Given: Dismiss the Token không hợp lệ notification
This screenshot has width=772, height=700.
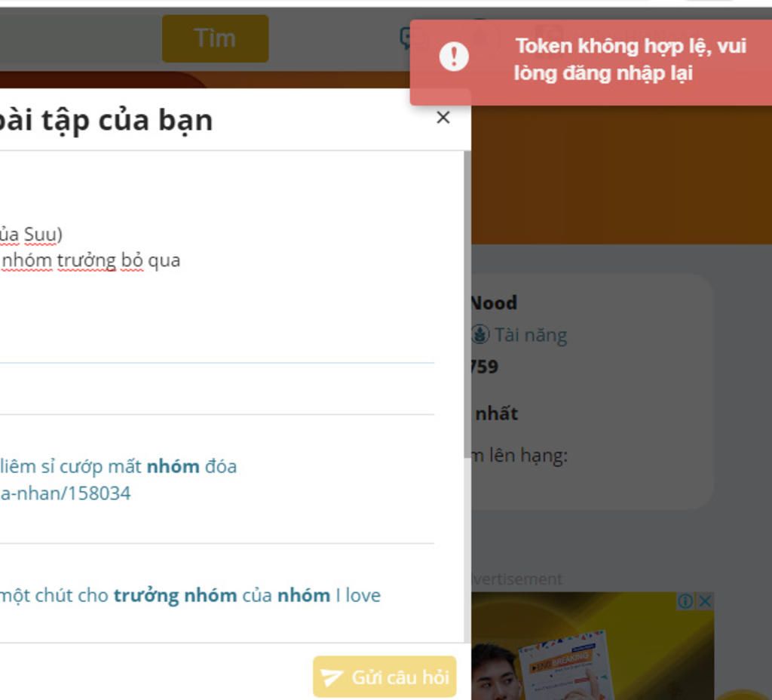Looking at the screenshot, I should (591, 62).
